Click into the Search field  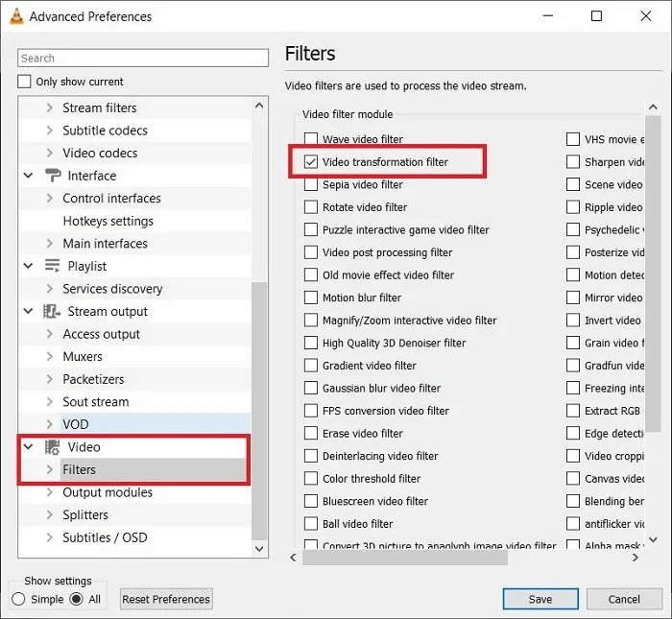point(143,58)
